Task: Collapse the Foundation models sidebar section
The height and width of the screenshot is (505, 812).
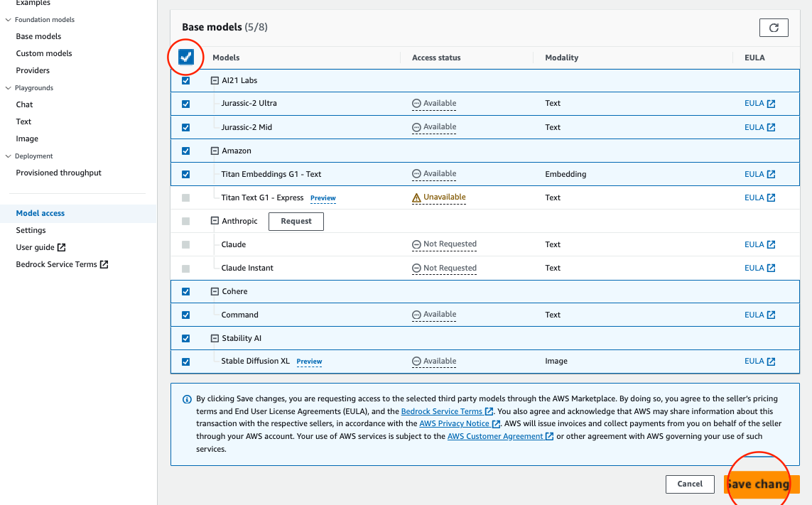Action: 8,20
